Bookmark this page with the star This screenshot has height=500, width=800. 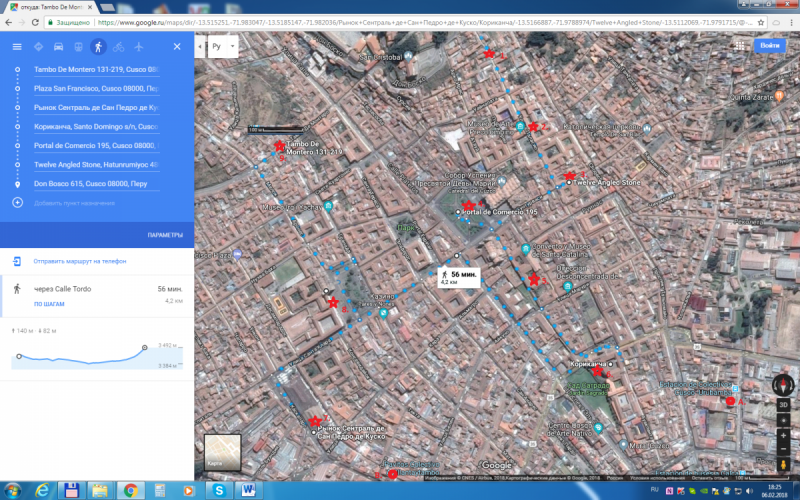point(761,22)
